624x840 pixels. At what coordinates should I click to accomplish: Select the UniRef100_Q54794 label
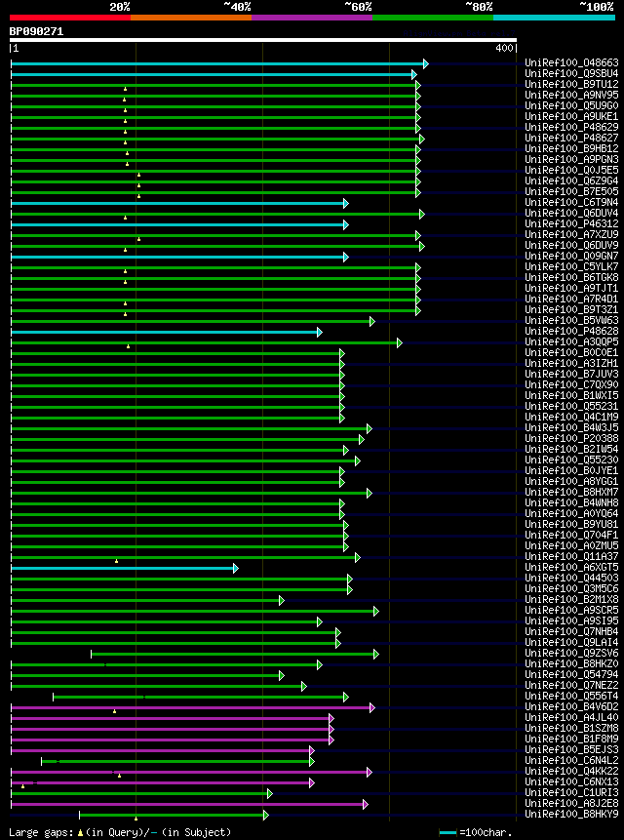point(571,674)
